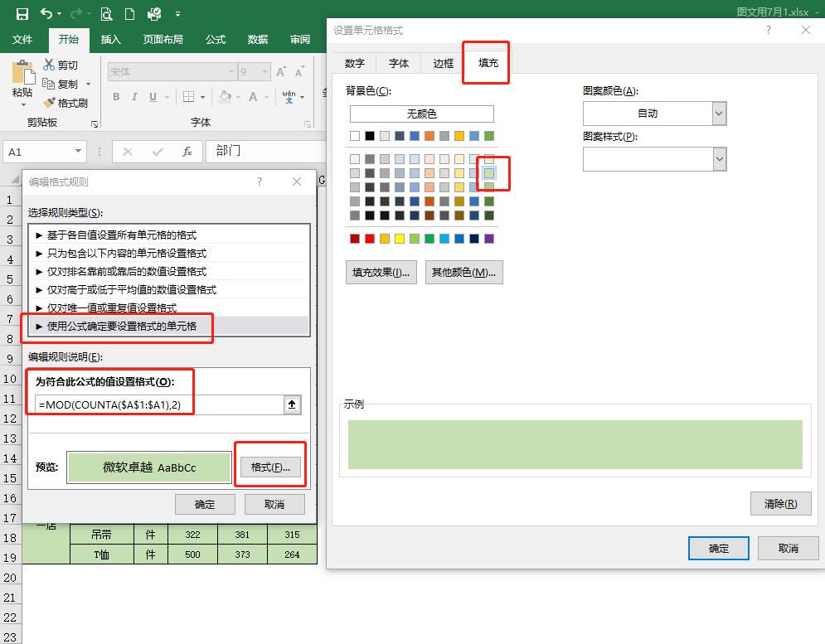
Task: Click the Save icon on Quick Access Toolbar
Action: click(x=21, y=13)
